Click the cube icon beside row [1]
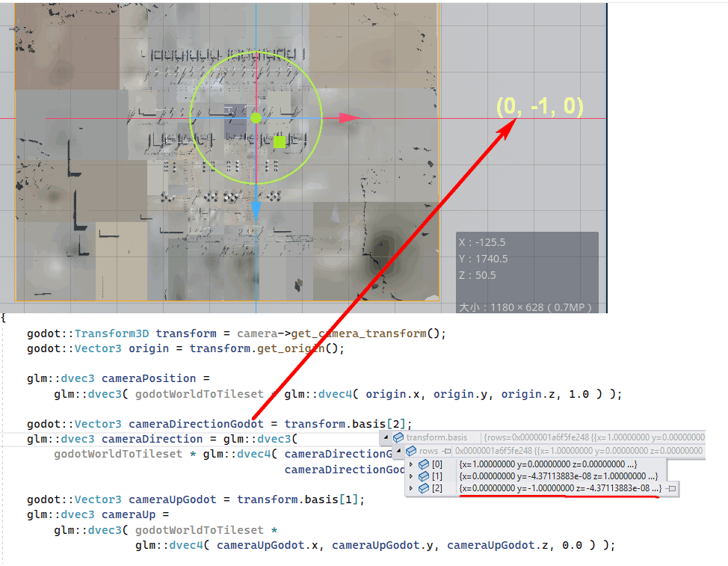Screen dimensions: 728x566 [x=424, y=476]
